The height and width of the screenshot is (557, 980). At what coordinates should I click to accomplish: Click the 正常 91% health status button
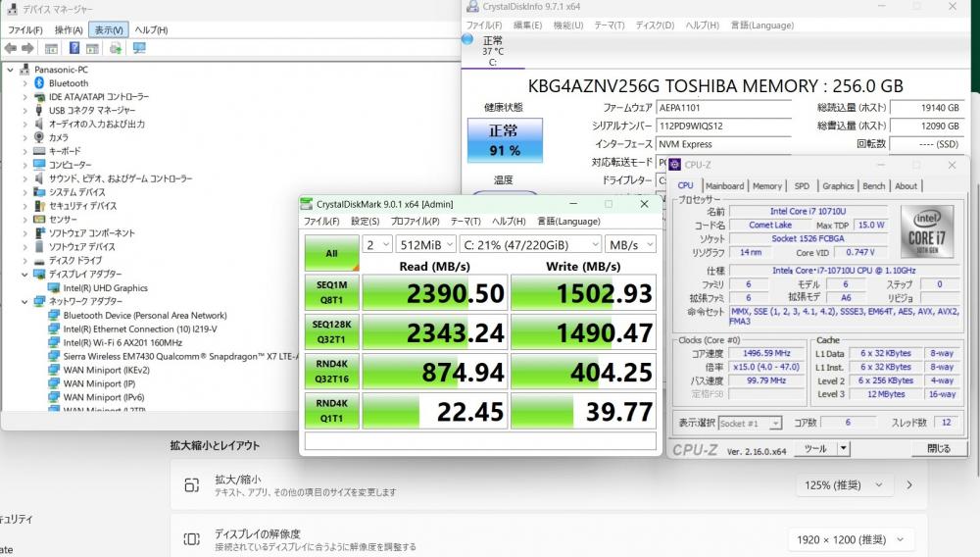click(x=505, y=140)
